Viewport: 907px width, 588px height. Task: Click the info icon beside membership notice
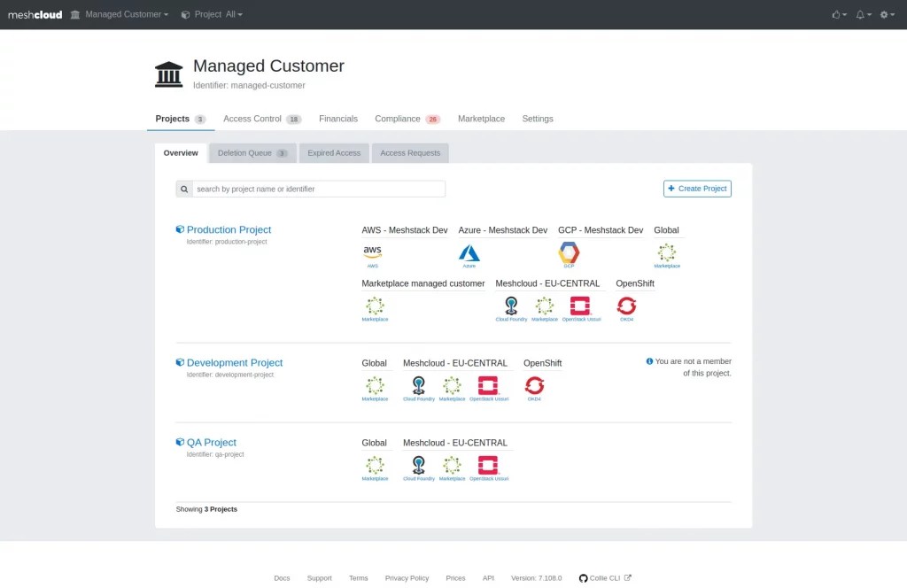[649, 361]
